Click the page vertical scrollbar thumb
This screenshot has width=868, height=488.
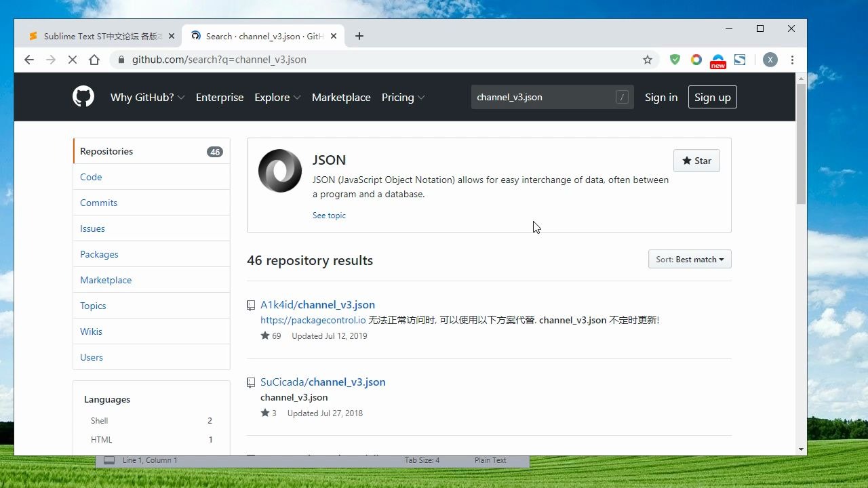[x=801, y=144]
